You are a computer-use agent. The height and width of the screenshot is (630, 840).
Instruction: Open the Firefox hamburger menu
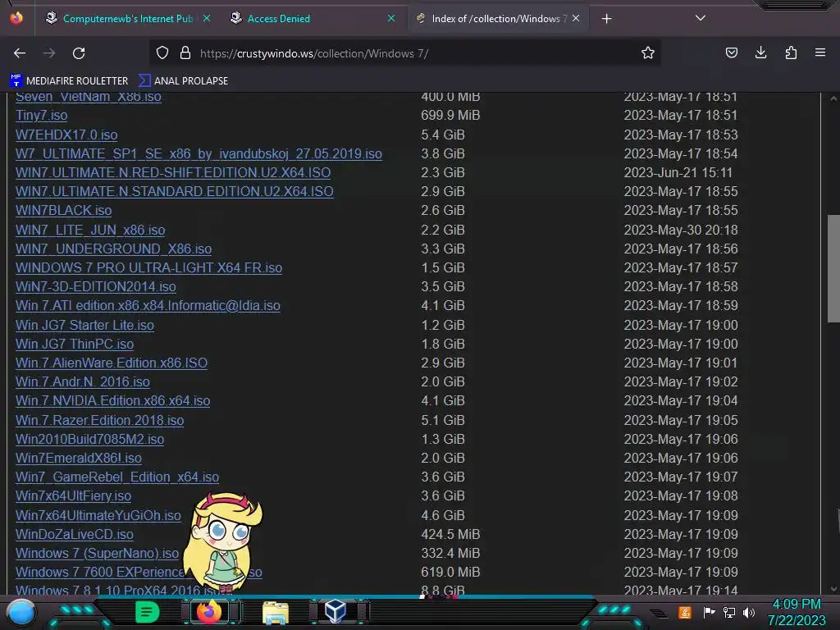coord(820,52)
